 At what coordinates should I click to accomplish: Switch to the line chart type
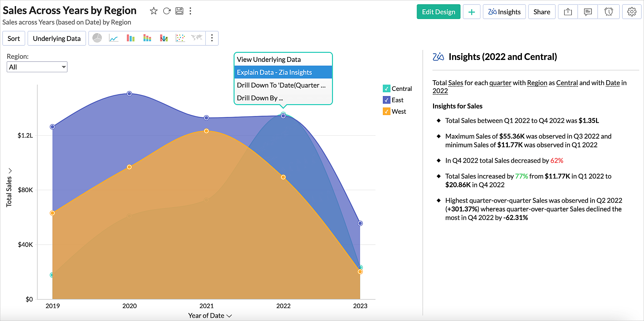[x=114, y=38]
